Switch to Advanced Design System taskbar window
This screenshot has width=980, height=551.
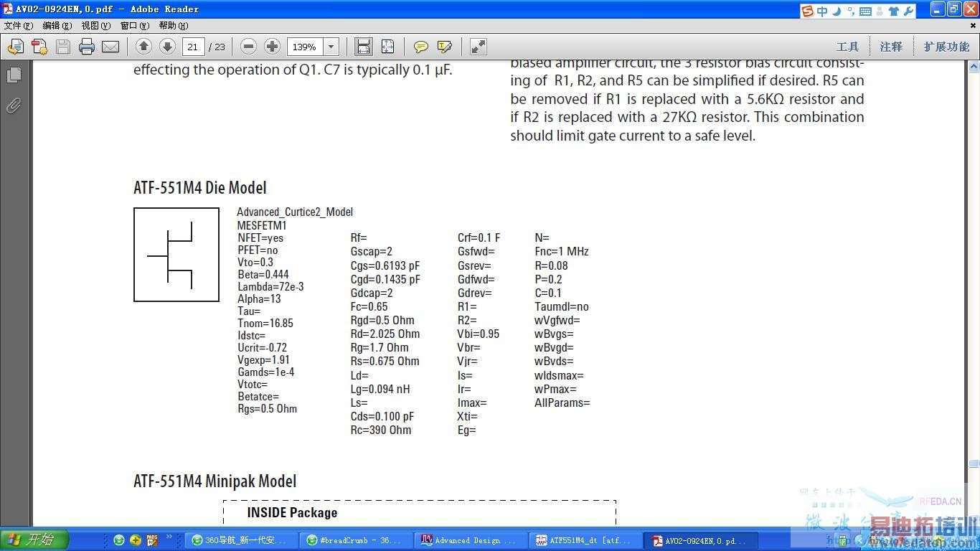point(469,540)
